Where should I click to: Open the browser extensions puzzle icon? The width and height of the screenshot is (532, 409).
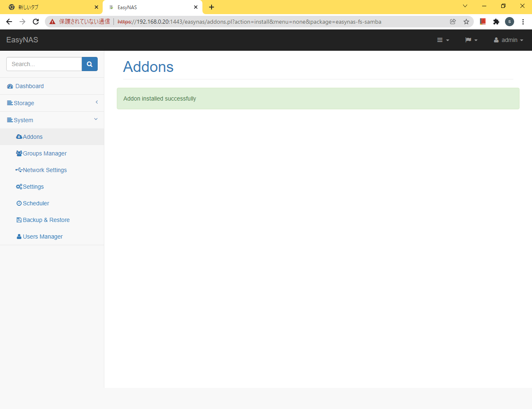click(496, 22)
